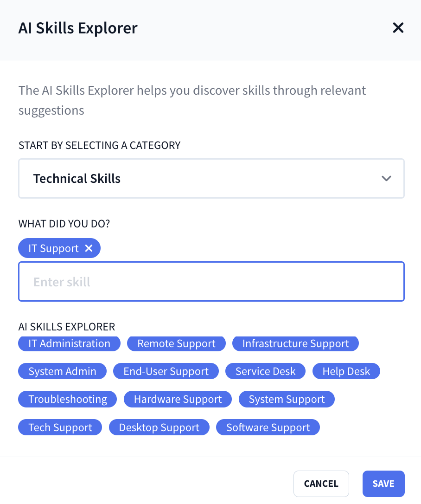The image size is (421, 504).
Task: Choose the System Support suggestion
Action: (x=287, y=399)
